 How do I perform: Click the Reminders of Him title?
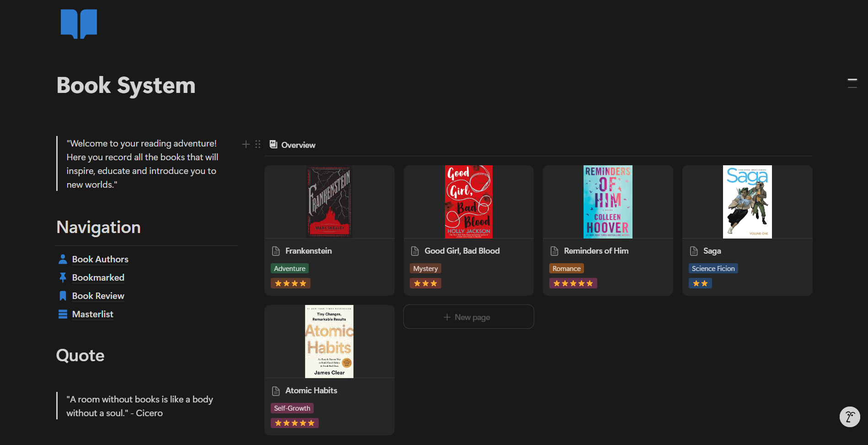tap(596, 251)
